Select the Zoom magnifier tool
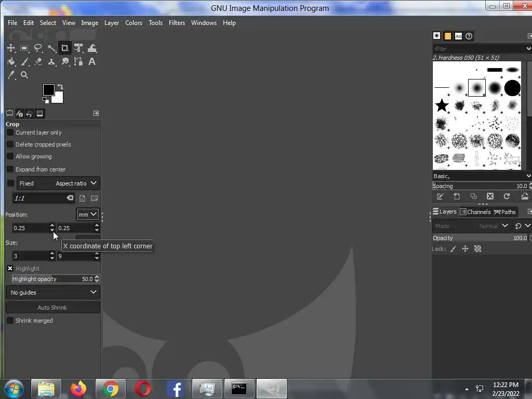This screenshot has width=532, height=399. [x=24, y=75]
